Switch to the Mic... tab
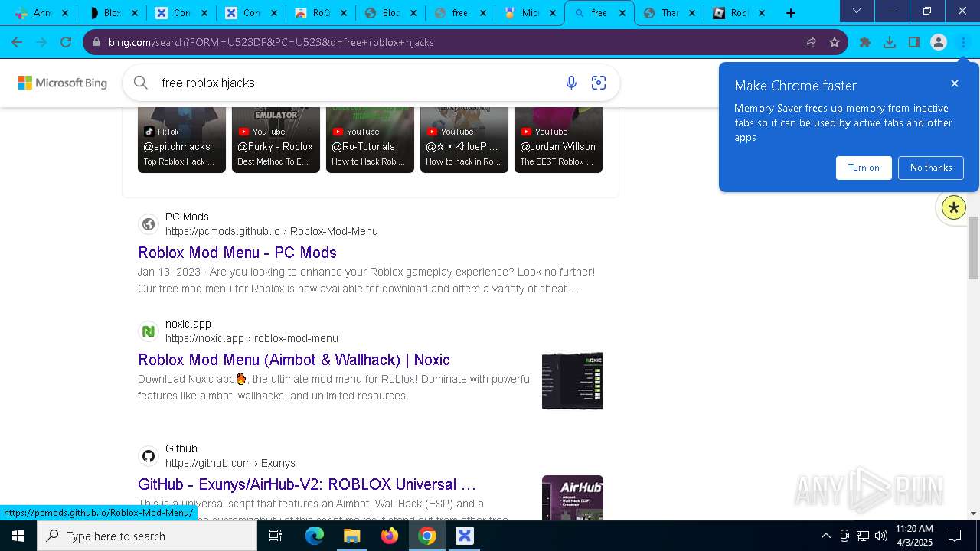This screenshot has width=980, height=551. tap(530, 13)
